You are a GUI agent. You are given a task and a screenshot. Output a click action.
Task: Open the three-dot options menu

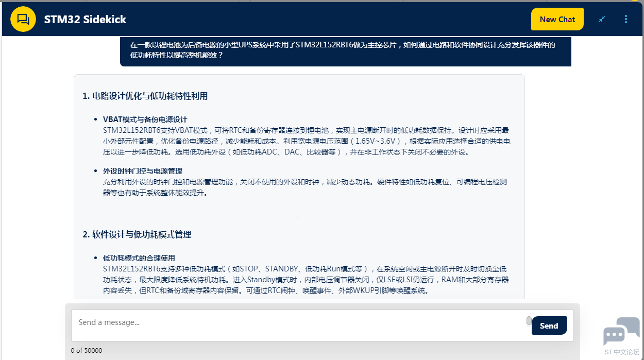626,19
